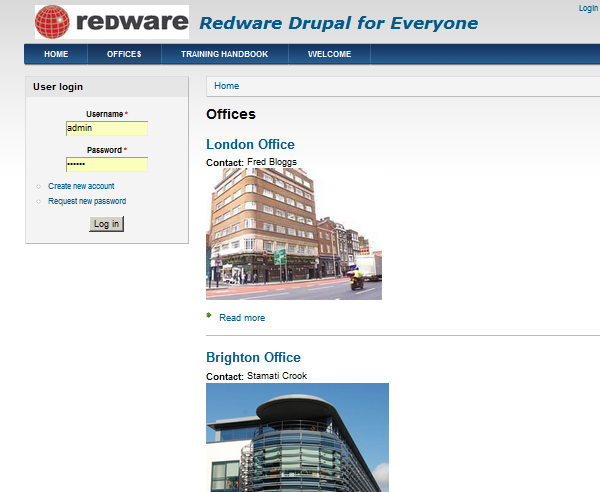Open the Home menu item

[x=56, y=54]
